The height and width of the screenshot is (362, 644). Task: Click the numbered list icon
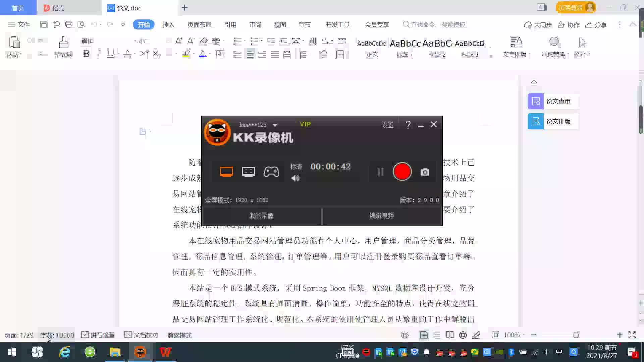(x=254, y=41)
